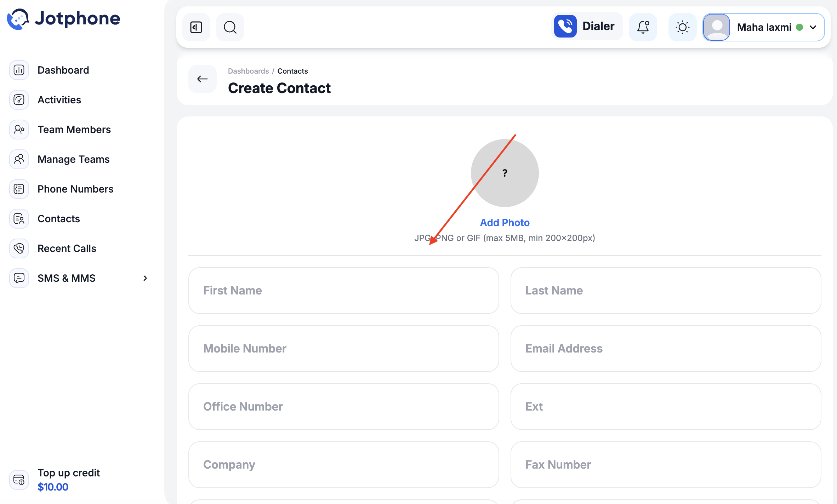Click the Top up credit label
The height and width of the screenshot is (504, 837).
(x=69, y=473)
